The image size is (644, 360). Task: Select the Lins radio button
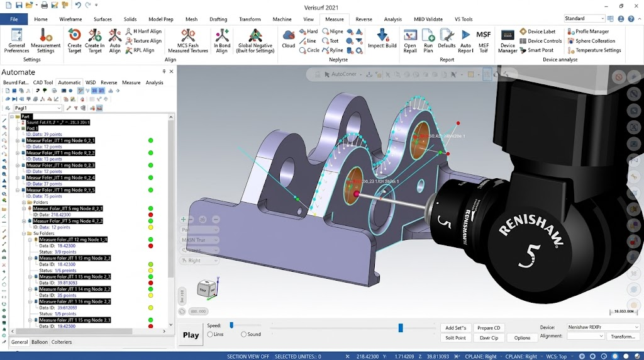216,334
